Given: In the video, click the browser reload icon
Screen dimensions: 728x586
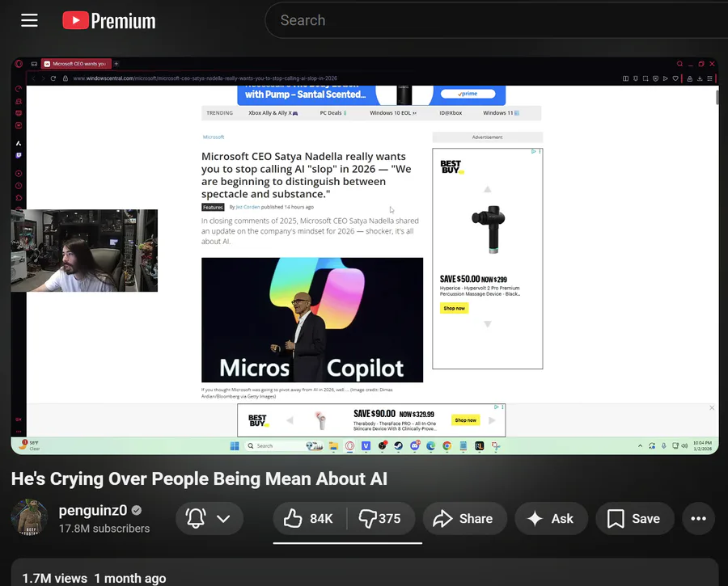Looking at the screenshot, I should [53, 78].
